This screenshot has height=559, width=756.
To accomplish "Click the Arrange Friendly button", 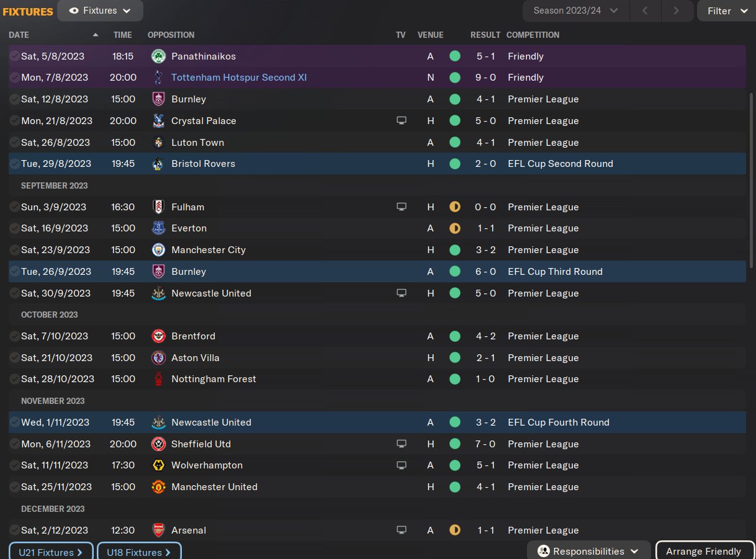I will (703, 551).
